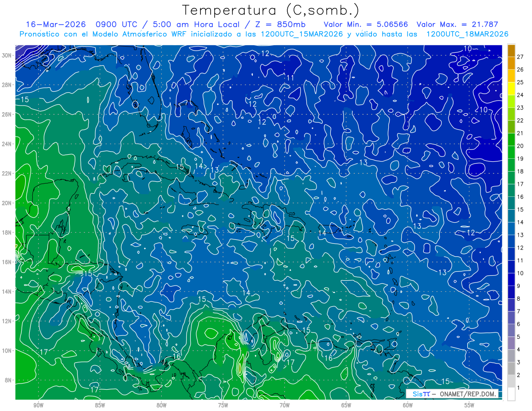
Task: Click the '25' value on color scale
Action: [x=520, y=82]
